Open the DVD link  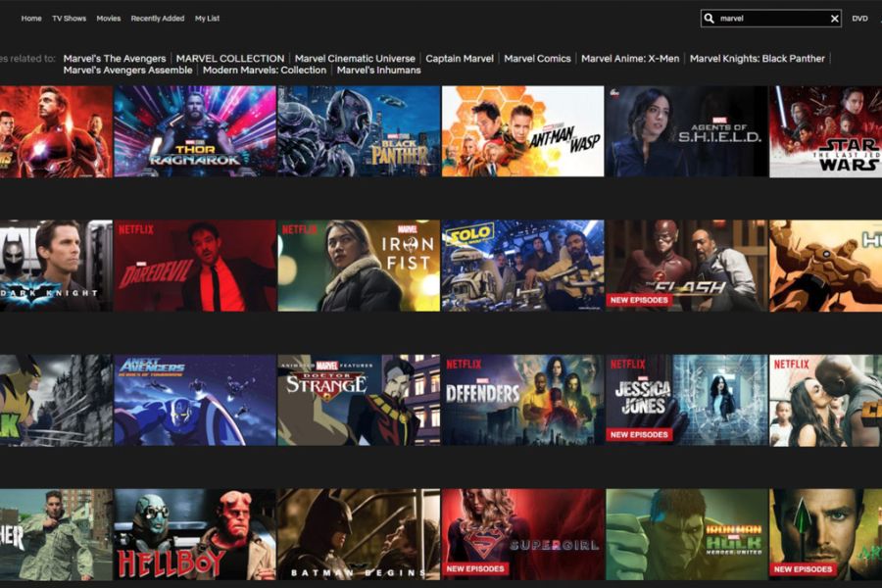click(859, 19)
